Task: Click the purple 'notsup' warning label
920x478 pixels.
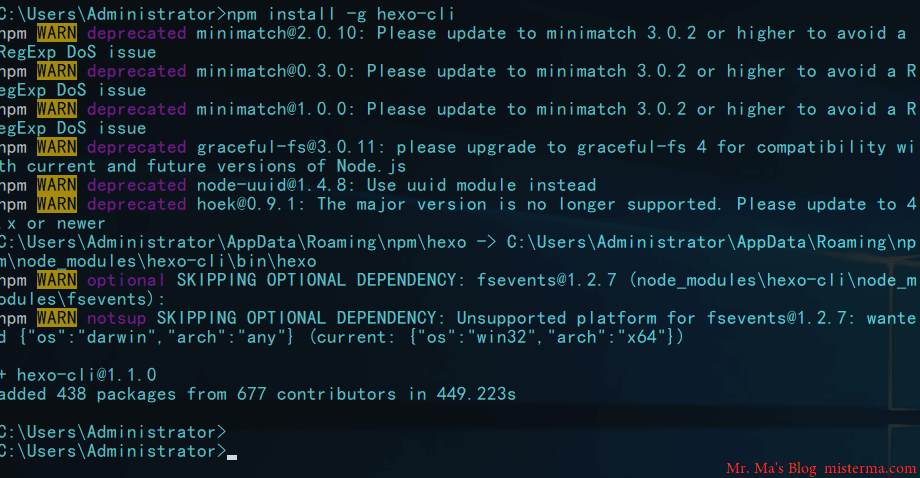Action: coord(116,318)
